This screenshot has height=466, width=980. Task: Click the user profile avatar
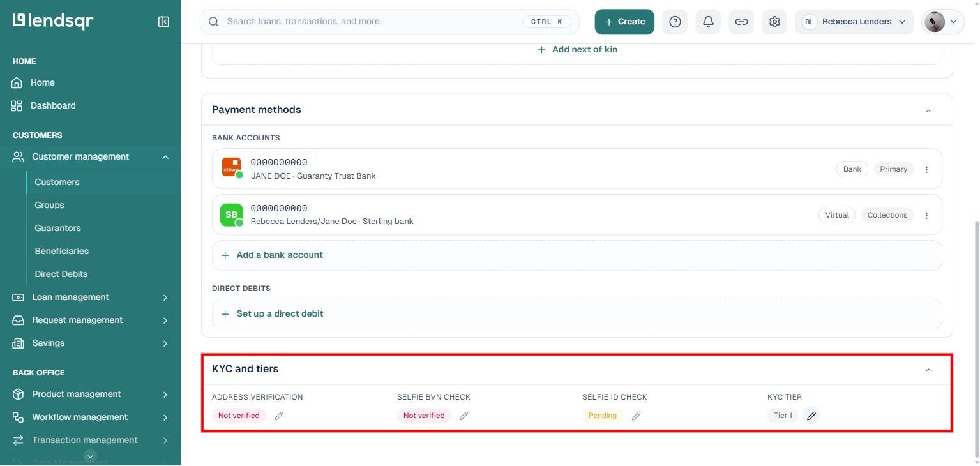click(x=935, y=22)
